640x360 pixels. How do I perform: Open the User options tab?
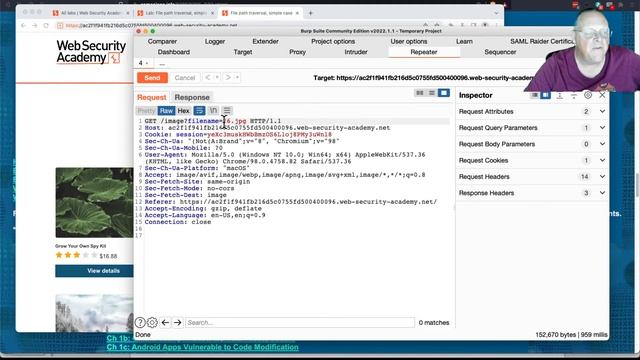[x=409, y=42]
